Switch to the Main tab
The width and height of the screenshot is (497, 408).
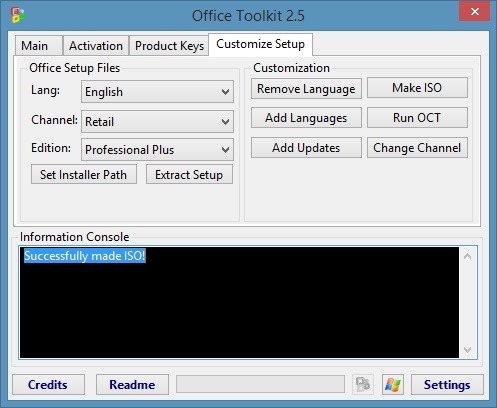pyautogui.click(x=38, y=46)
